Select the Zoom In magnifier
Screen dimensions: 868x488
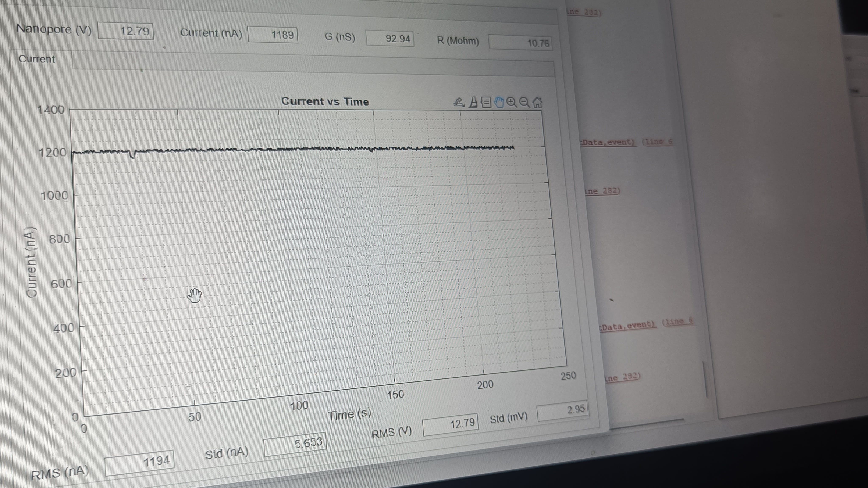click(x=512, y=102)
